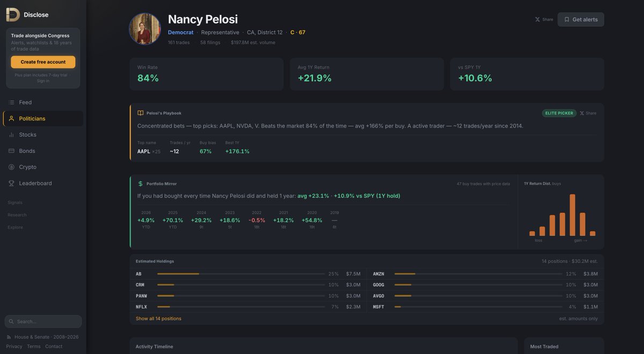Click the AAPL top name ticker

click(144, 151)
